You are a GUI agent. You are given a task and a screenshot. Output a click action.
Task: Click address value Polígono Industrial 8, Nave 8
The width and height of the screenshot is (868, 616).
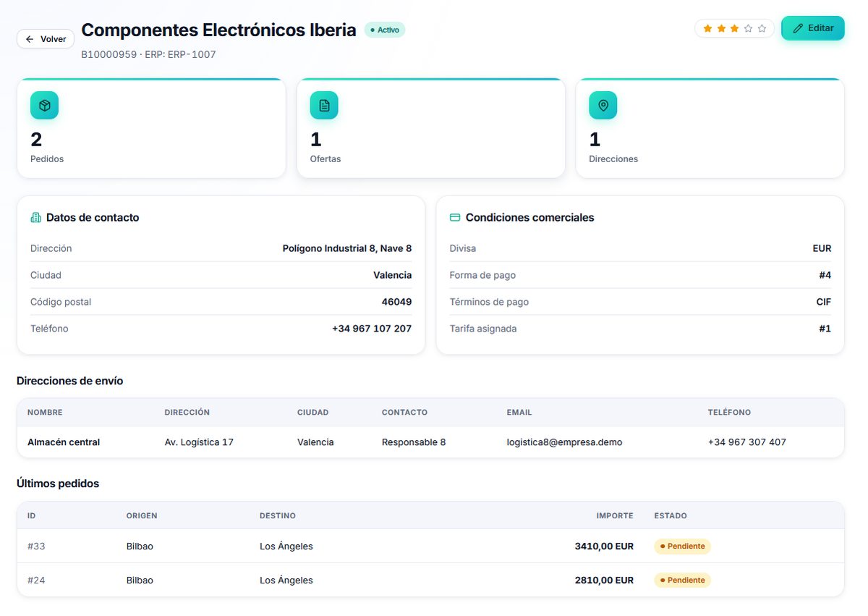coord(347,248)
